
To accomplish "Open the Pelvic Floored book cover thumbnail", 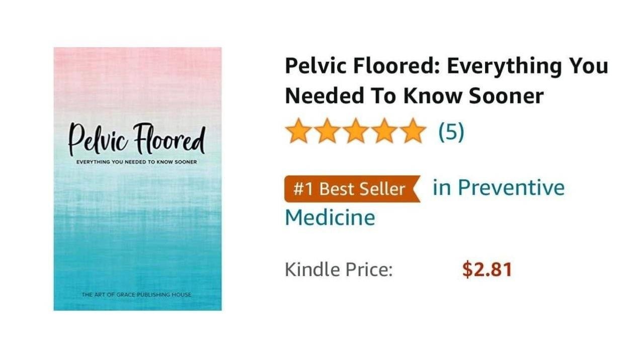I will pyautogui.click(x=137, y=179).
